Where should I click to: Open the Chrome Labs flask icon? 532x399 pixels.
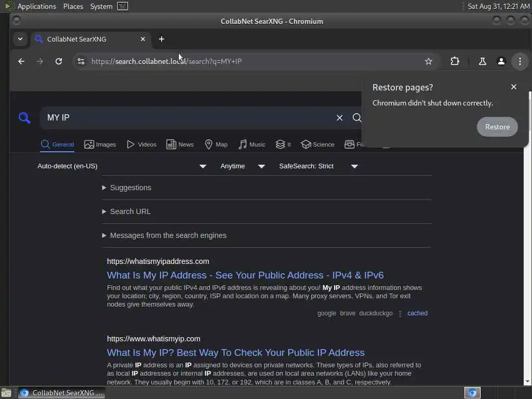point(482,61)
